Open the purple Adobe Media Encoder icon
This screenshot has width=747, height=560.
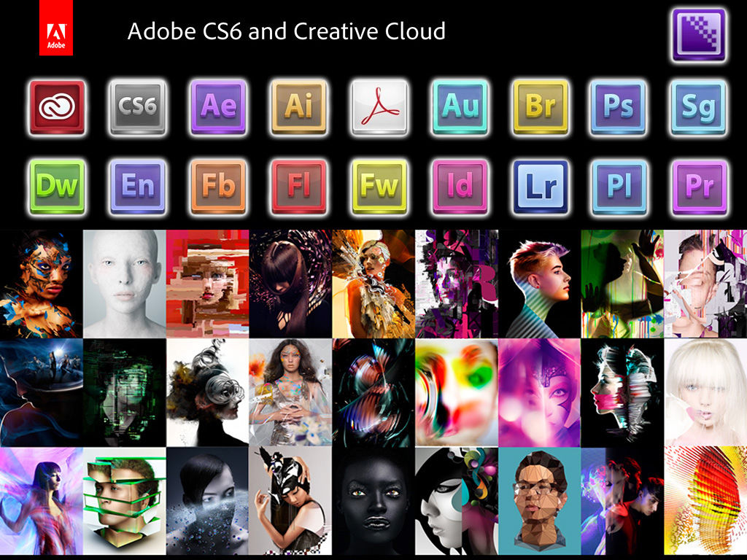(x=699, y=35)
